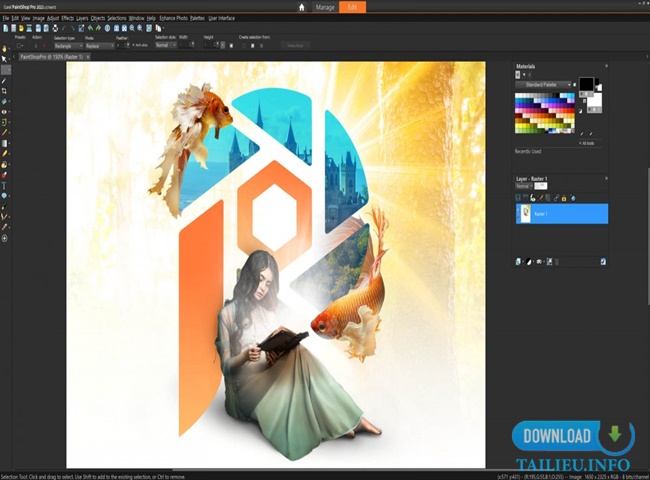Open the Enhance Photo menu
Image resolution: width=650 pixels, height=480 pixels.
(x=173, y=18)
